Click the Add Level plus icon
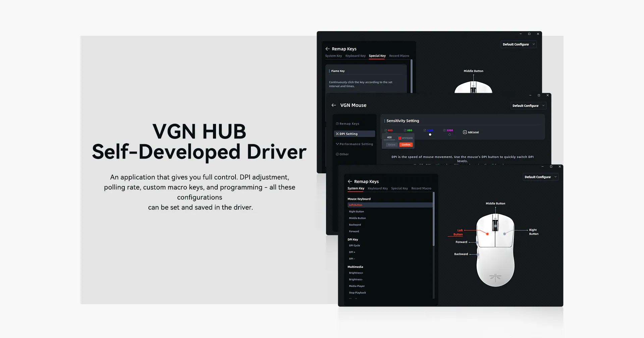The width and height of the screenshot is (644, 338). [465, 132]
